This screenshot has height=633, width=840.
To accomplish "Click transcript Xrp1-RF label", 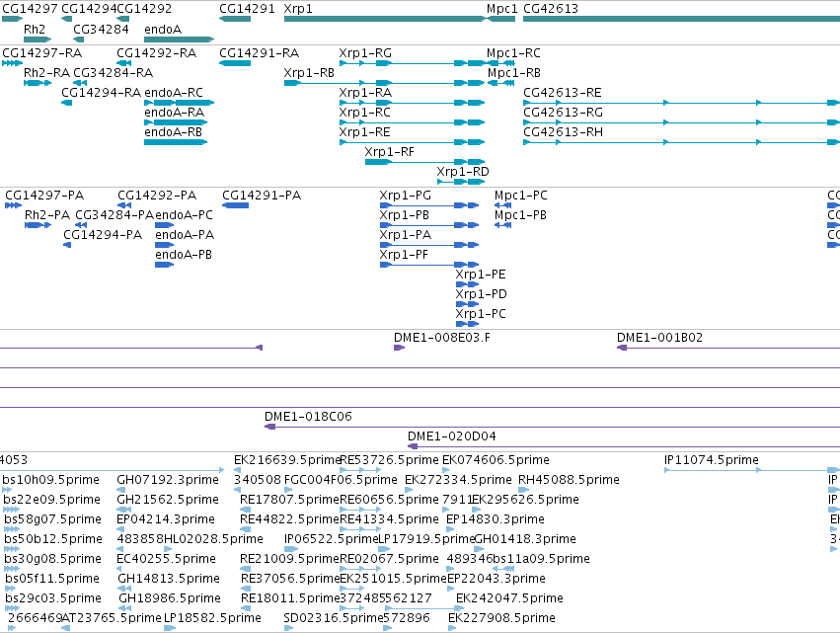I will (390, 152).
